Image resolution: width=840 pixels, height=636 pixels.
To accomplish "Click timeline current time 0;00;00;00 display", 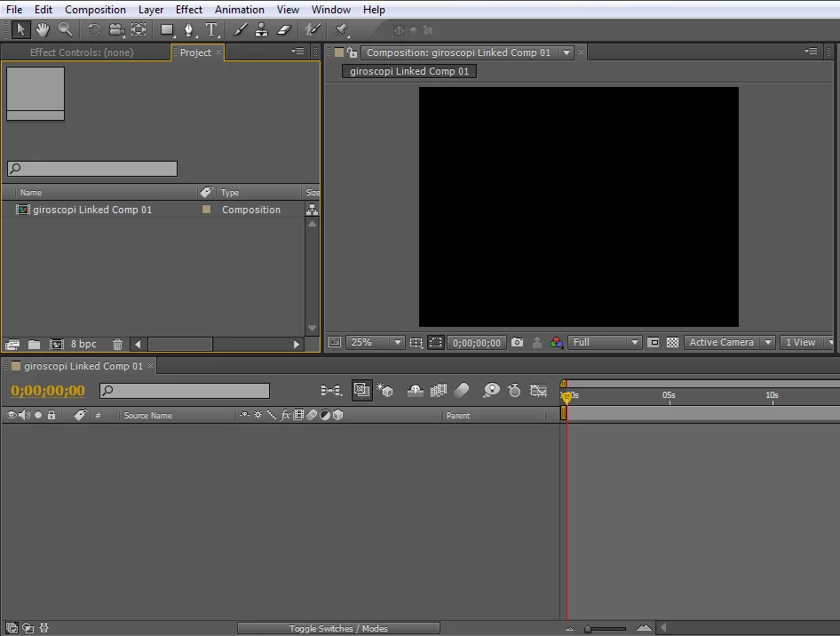I will click(x=48, y=390).
